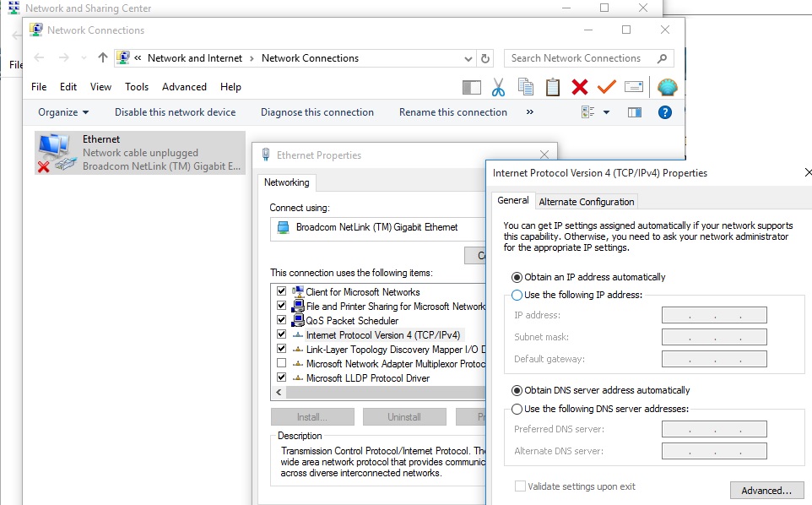The width and height of the screenshot is (812, 505).
Task: Click 'Diagnose this connection' command
Action: 317,112
